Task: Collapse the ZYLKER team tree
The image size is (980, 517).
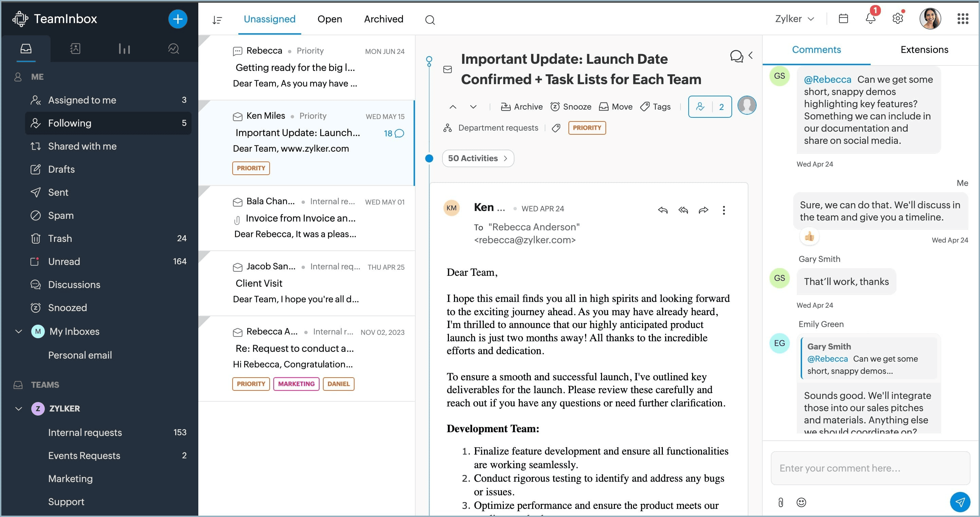Action: pyautogui.click(x=18, y=409)
